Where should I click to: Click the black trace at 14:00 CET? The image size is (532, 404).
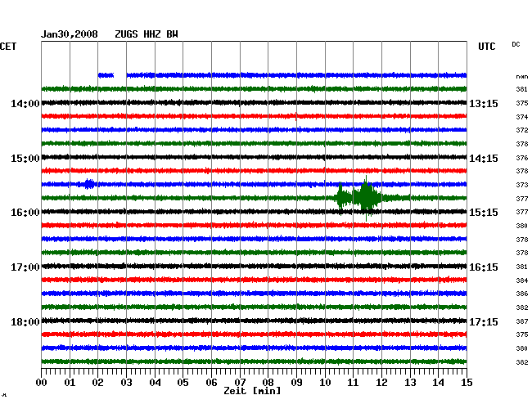(254, 103)
